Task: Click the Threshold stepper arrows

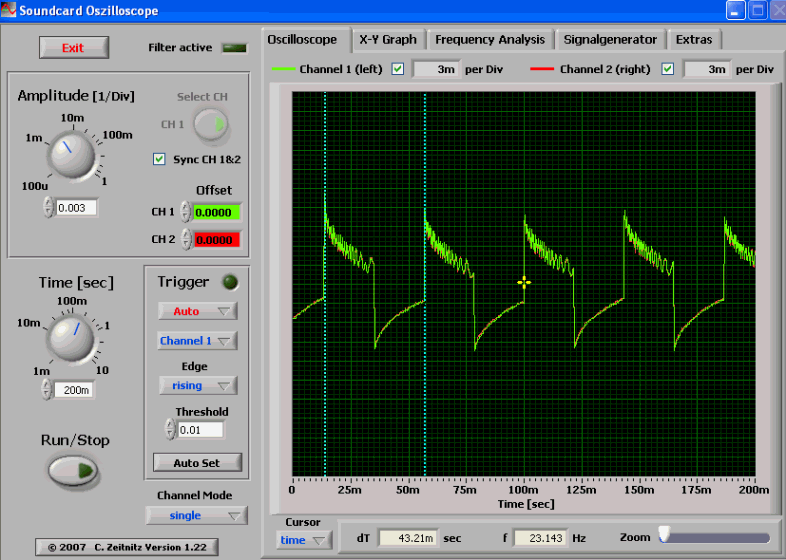Action: pyautogui.click(x=170, y=430)
